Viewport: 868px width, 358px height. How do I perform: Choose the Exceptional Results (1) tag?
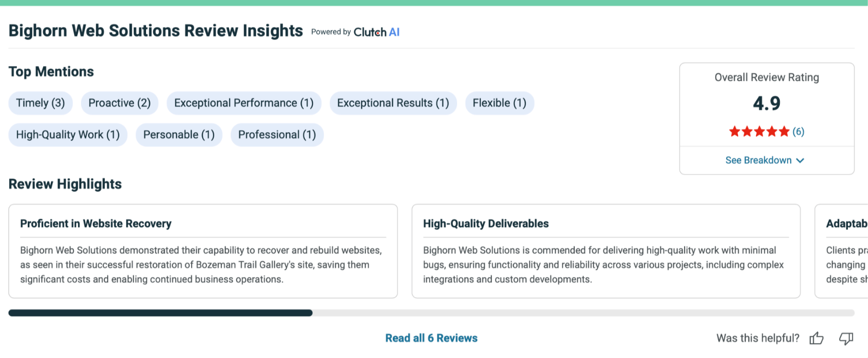point(393,103)
